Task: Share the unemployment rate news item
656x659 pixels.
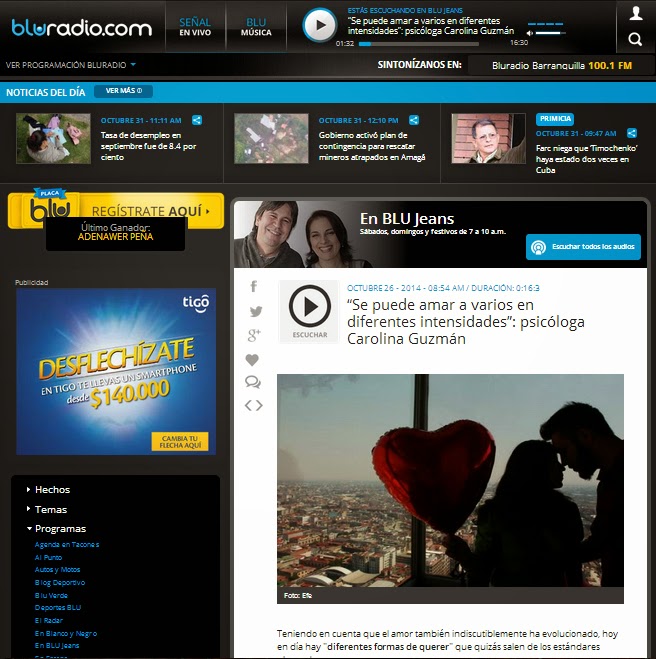Action: click(x=197, y=120)
